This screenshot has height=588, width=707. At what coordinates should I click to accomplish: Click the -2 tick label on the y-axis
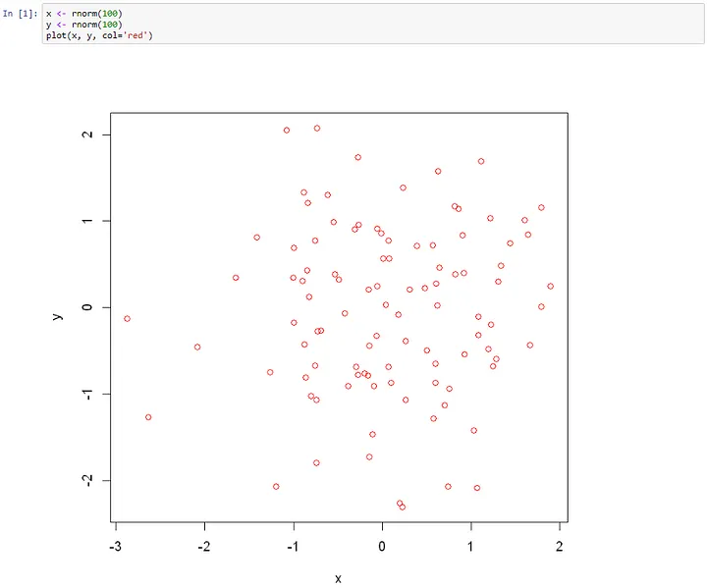click(x=85, y=480)
